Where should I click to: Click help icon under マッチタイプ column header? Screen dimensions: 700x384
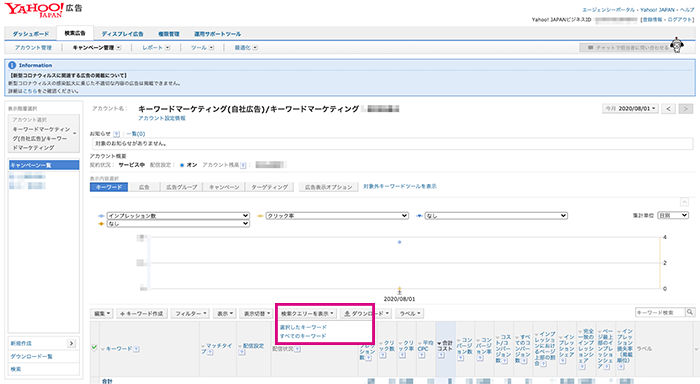click(210, 352)
